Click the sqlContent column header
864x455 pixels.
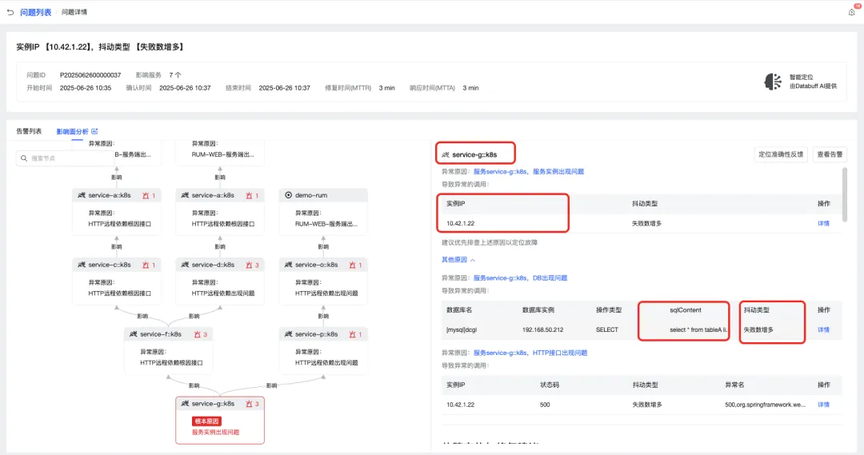pos(685,310)
